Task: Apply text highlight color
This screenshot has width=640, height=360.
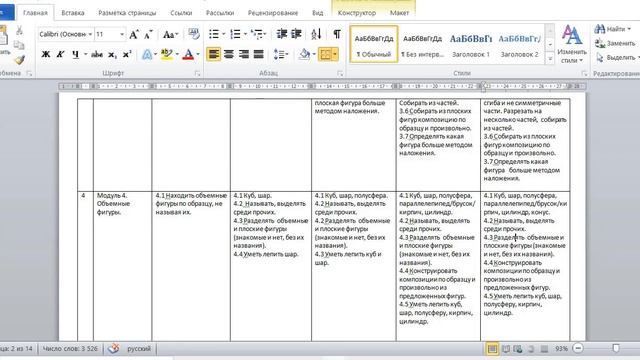Action: coord(167,54)
